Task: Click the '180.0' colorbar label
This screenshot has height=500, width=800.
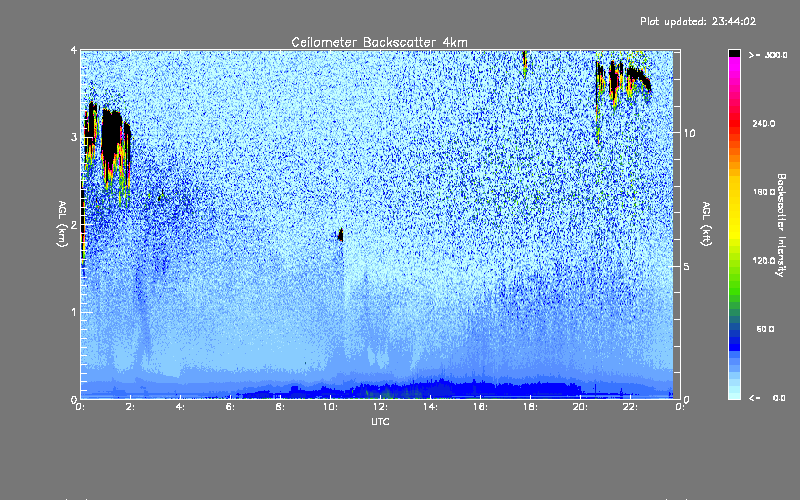Action: (x=764, y=192)
